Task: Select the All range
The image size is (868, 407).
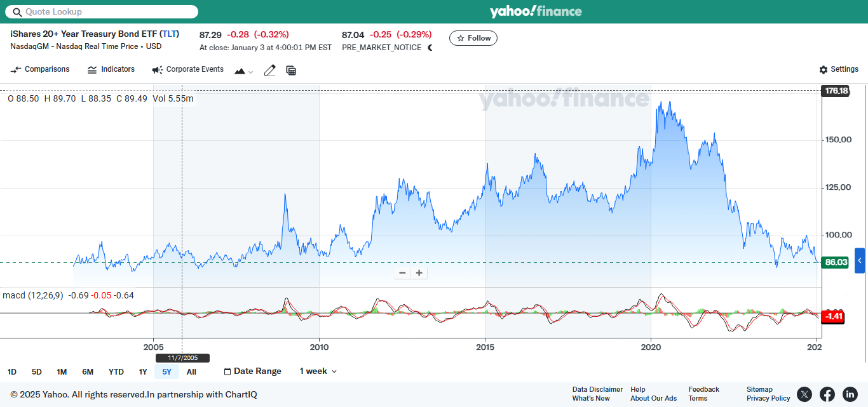Action: click(191, 372)
